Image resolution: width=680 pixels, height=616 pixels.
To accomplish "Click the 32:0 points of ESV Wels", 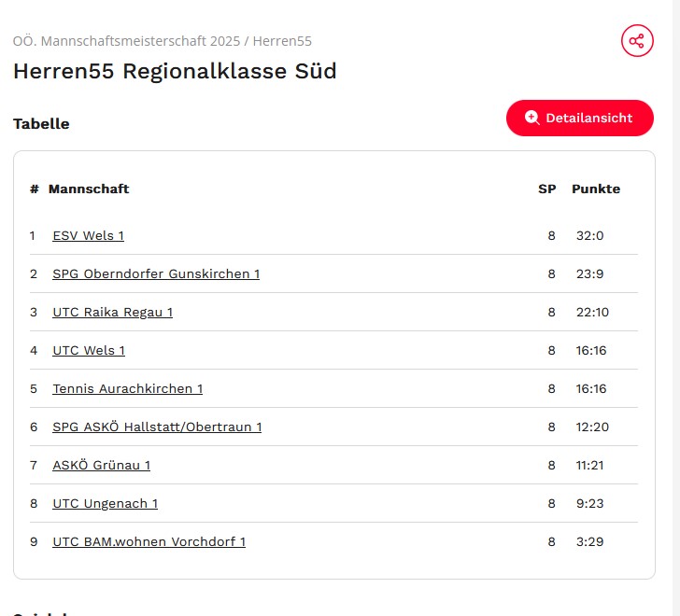I will point(589,235).
